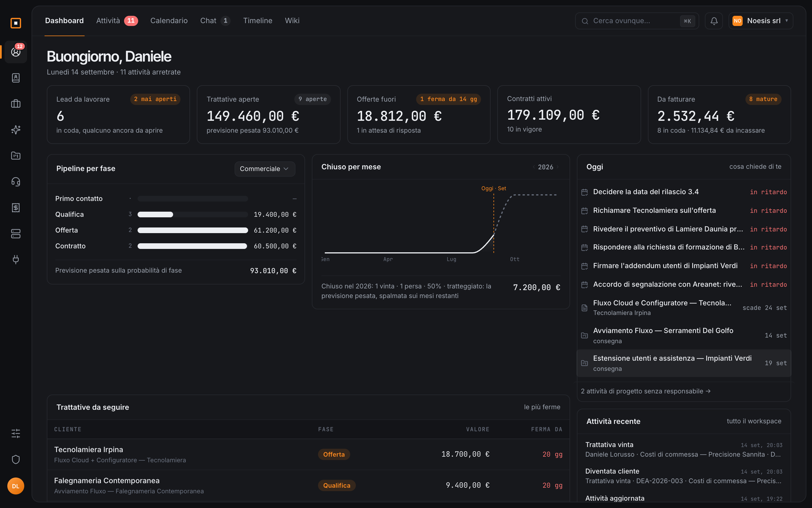The image size is (812, 508).
Task: Click the calendar icon beside Decidere la data
Action: 584,192
